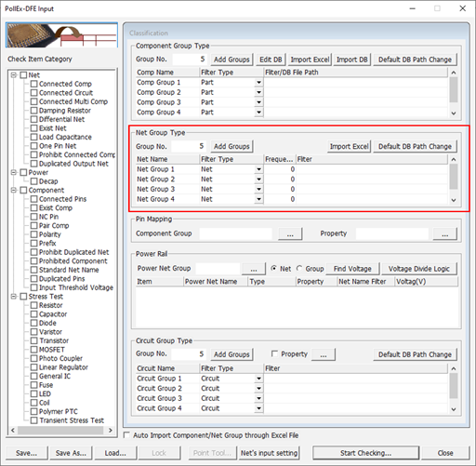Select the Comp Group 2 row name
This screenshot has height=466, width=476.
point(159,92)
